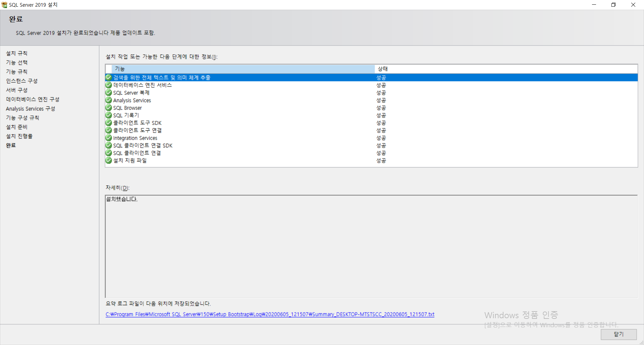This screenshot has width=644, height=345.
Task: Click the 인스턴스 구성 step in sidebar
Action: pos(22,81)
